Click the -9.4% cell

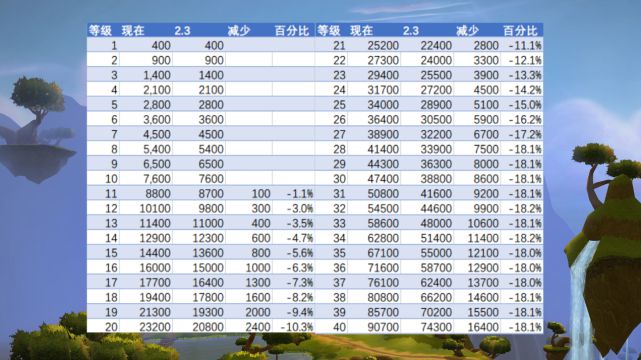click(x=300, y=312)
